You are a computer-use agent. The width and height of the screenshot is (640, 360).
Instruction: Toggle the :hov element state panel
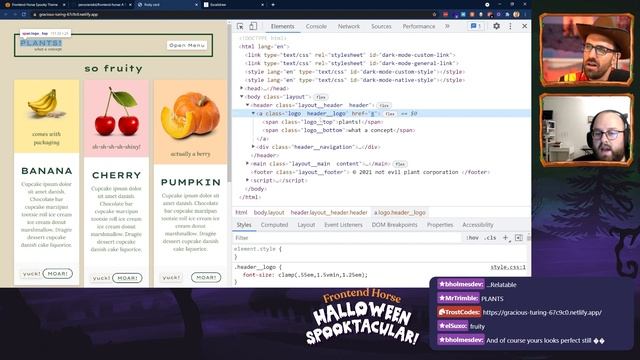472,238
